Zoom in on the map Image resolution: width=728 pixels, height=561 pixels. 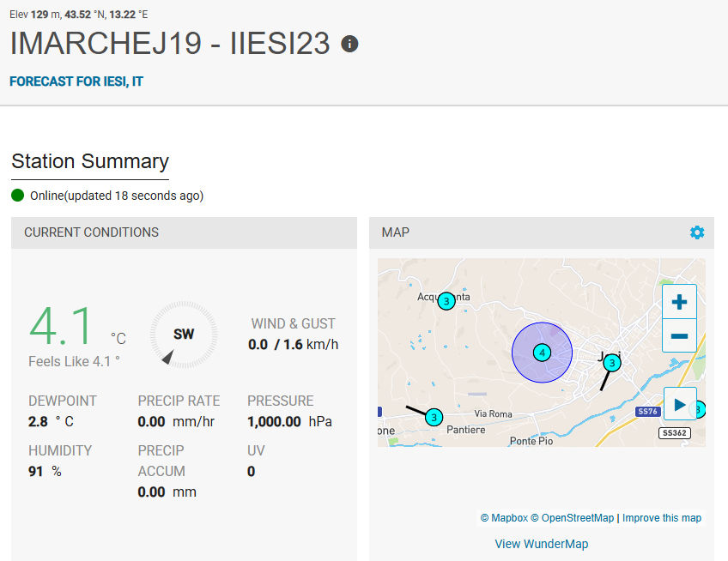(x=679, y=302)
